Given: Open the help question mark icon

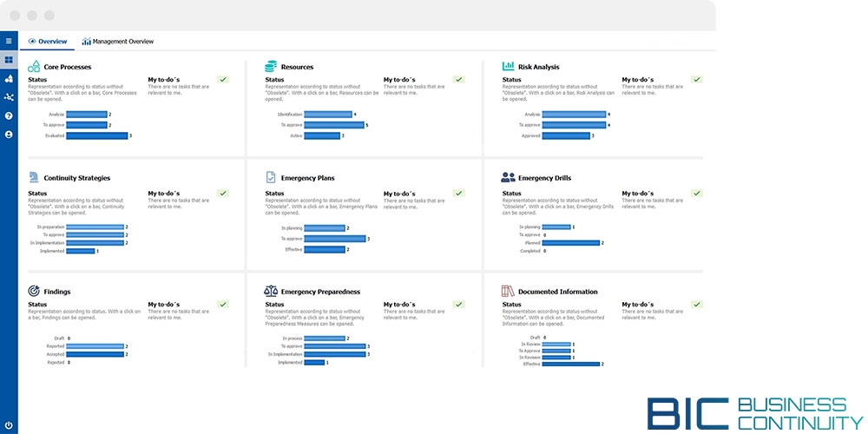Looking at the screenshot, I should [x=9, y=115].
